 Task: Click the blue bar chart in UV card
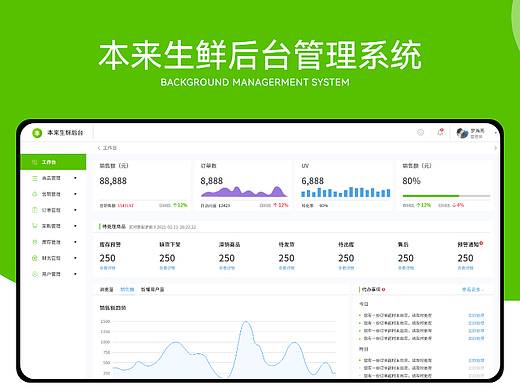tap(346, 192)
